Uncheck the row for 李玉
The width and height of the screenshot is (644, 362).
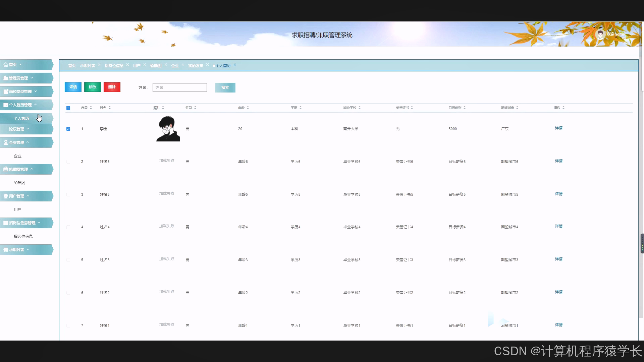(68, 129)
